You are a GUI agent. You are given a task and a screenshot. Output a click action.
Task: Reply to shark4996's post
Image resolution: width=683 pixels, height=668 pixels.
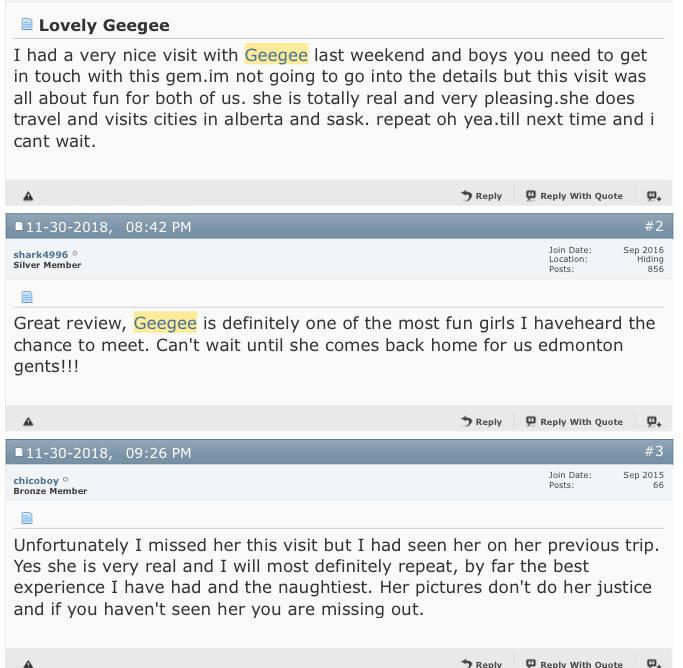(x=482, y=422)
